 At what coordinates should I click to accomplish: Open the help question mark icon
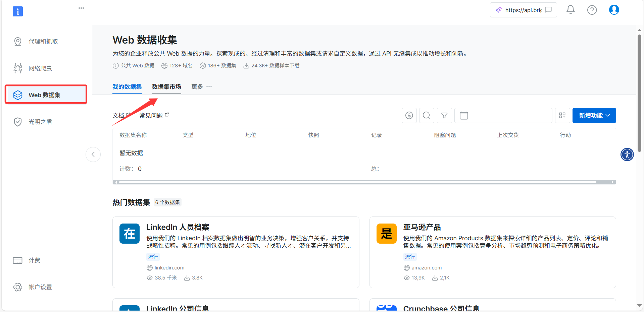[x=592, y=10]
